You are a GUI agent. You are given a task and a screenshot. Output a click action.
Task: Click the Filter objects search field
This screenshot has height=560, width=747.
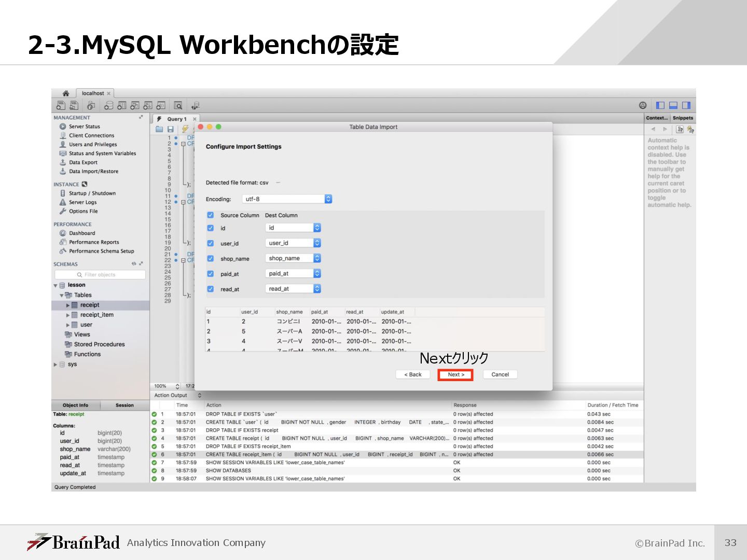pyautogui.click(x=100, y=275)
